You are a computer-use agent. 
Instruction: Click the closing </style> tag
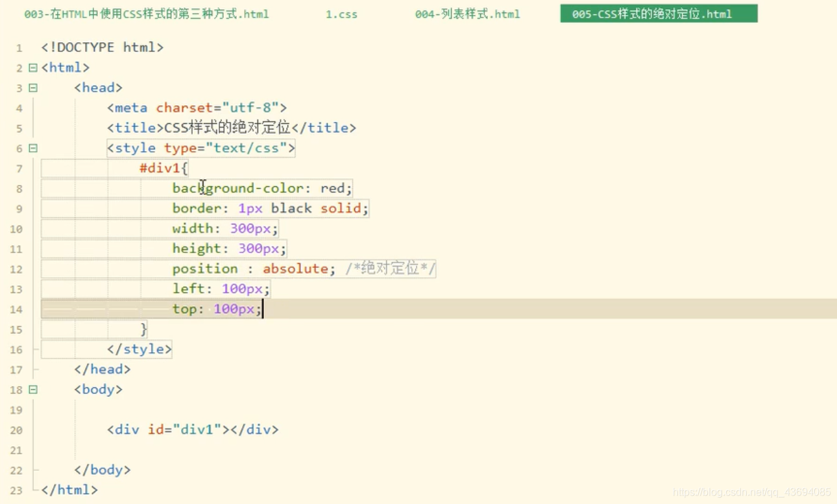(x=139, y=349)
